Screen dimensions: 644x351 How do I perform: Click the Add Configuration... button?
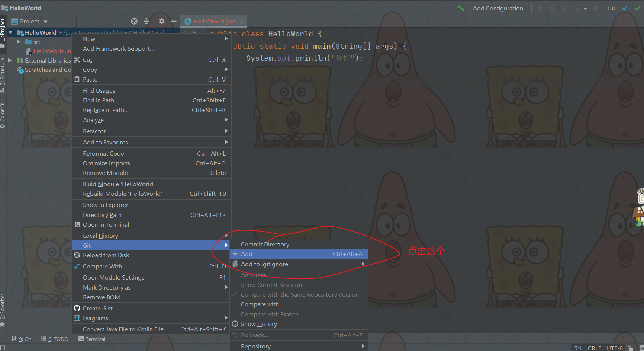[x=500, y=8]
